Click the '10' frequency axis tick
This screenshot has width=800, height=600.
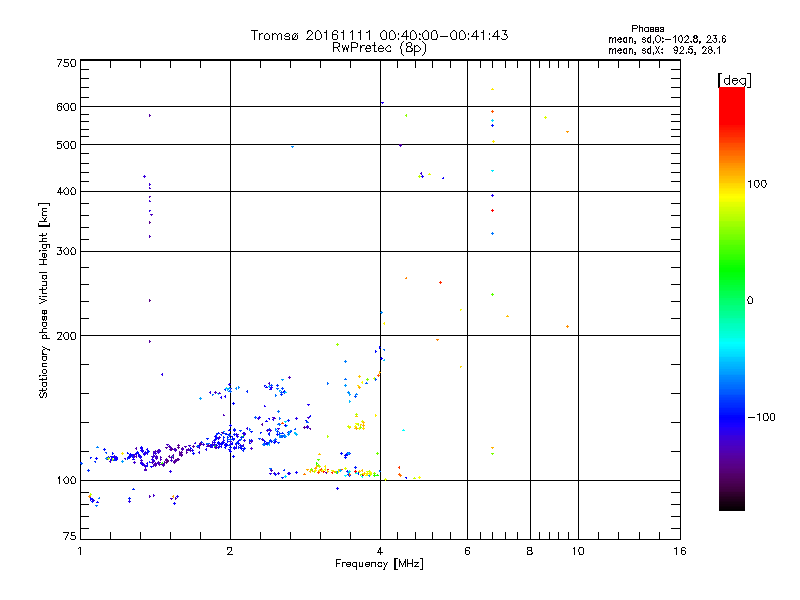(x=578, y=551)
